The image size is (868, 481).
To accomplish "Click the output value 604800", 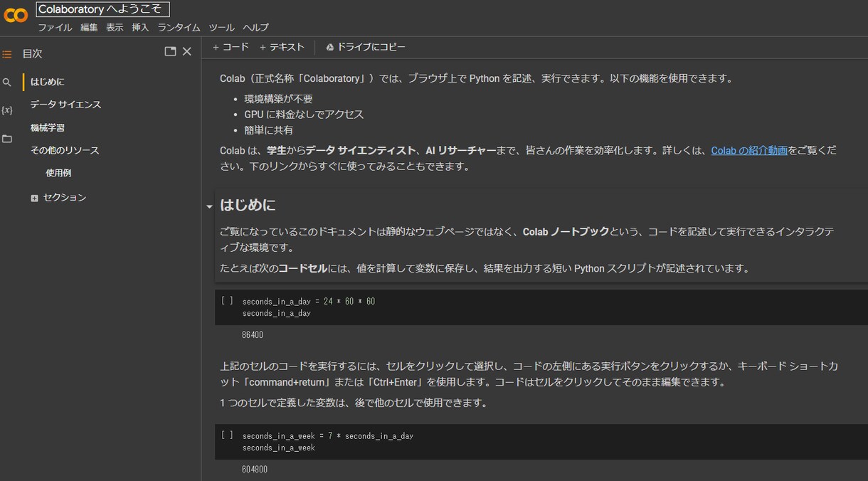I will click(x=255, y=470).
